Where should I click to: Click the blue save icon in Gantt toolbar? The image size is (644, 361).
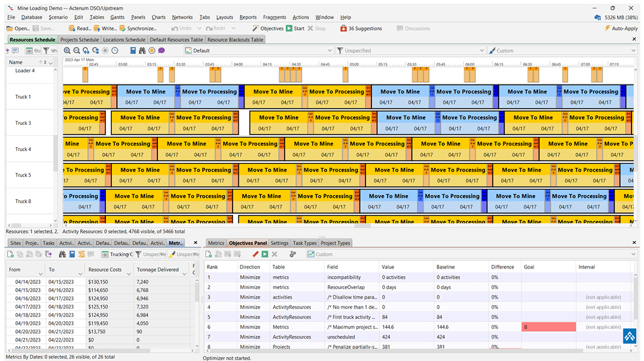pyautogui.click(x=133, y=51)
